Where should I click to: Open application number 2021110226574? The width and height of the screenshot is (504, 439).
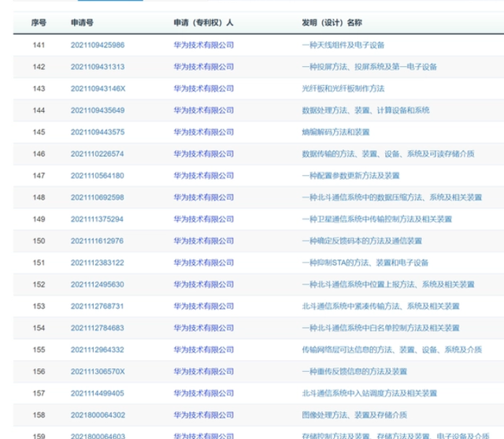[97, 154]
